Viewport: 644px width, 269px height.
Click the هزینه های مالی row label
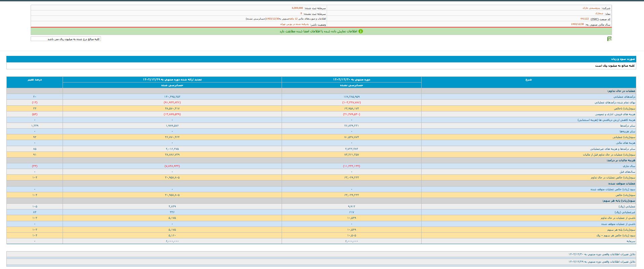[625, 143]
